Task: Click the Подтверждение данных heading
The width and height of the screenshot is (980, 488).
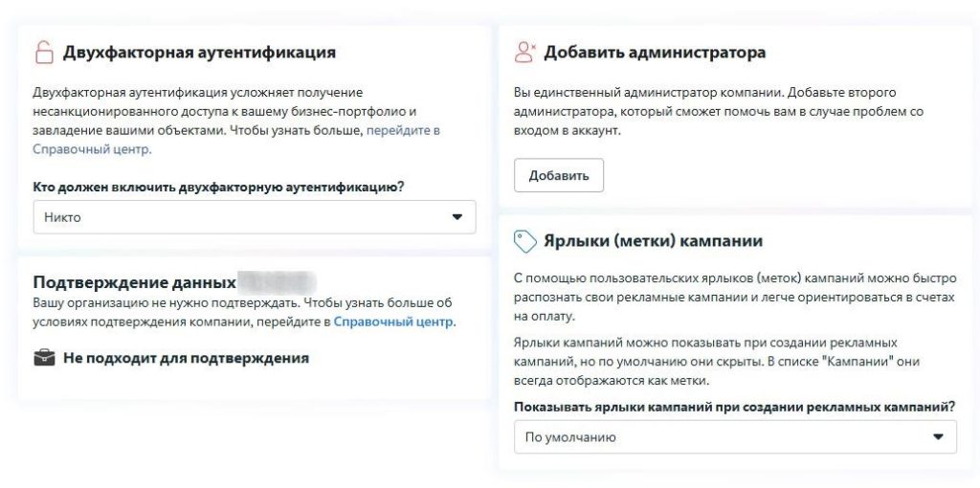Action: (x=134, y=282)
